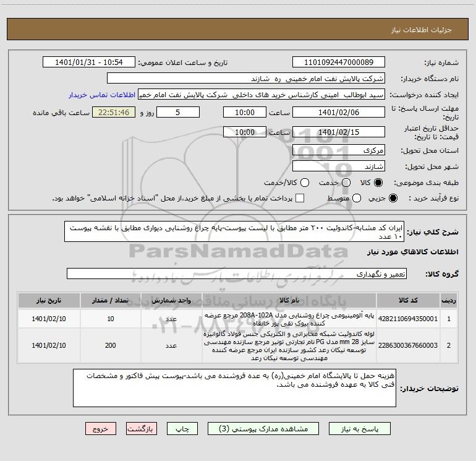The height and width of the screenshot is (461, 476).
Task: Choose the متوسط purchase process radio
Action: [357, 198]
